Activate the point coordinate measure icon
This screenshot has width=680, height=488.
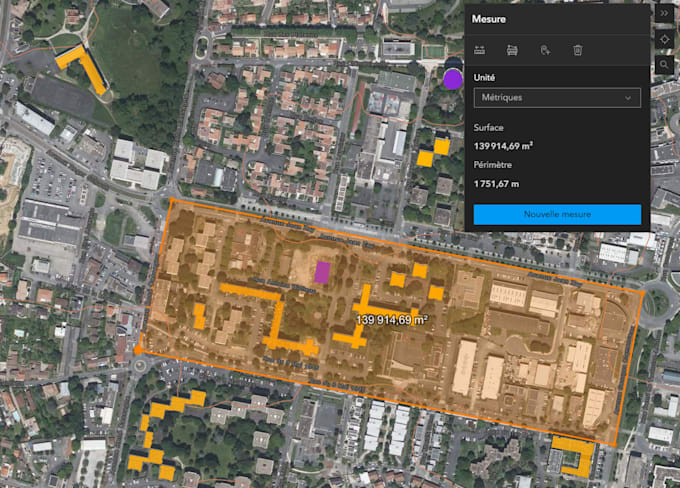545,50
